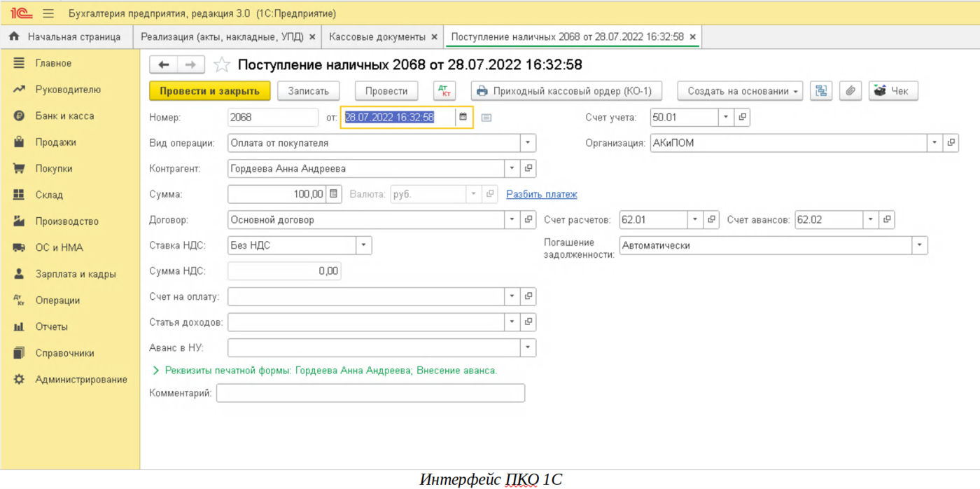
Task: Open the Счет расчетов 62.01 account card
Action: 712,220
